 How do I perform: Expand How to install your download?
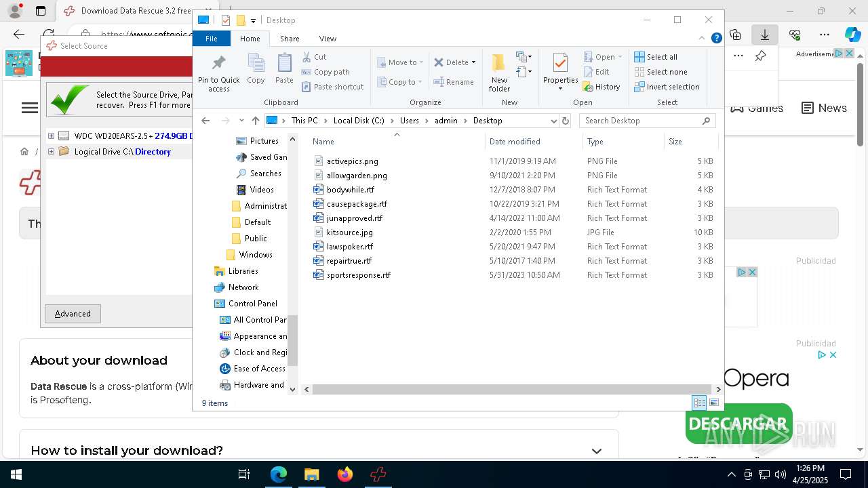click(x=596, y=451)
